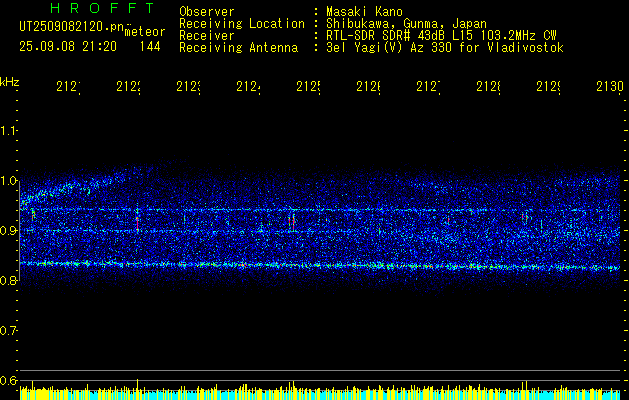Click the 2130 time axis label
The width and height of the screenshot is (629, 400).
click(x=610, y=87)
